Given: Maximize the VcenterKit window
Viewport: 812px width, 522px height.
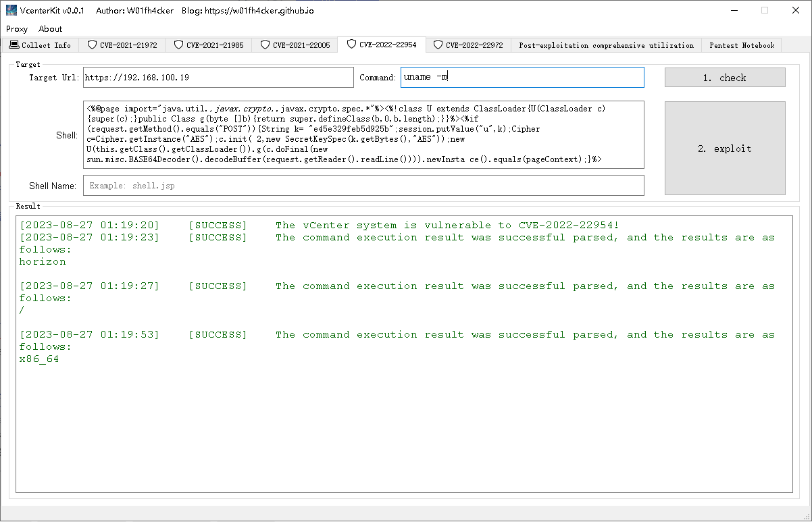Looking at the screenshot, I should point(765,10).
